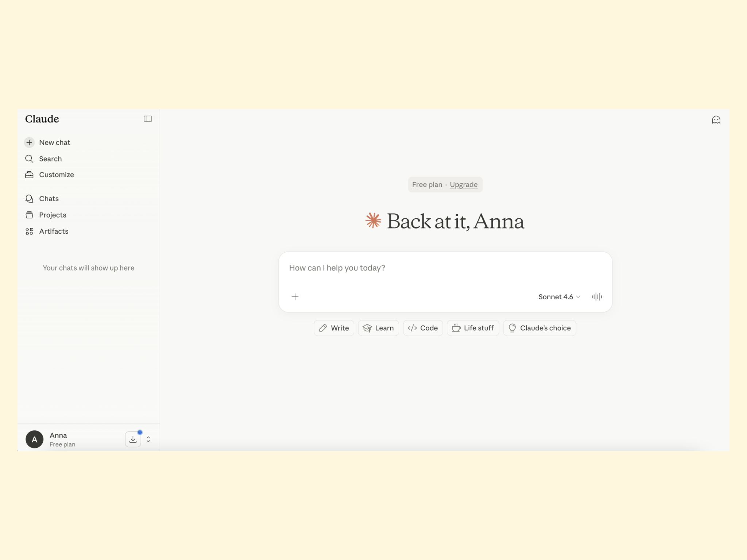Screen dimensions: 747x560
Task: Select the Code suggestion chip
Action: pos(423,328)
